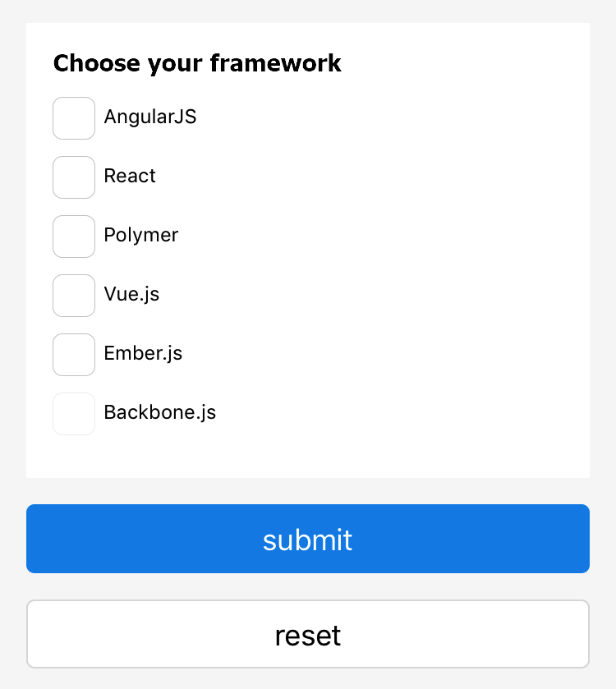Mark the last framework option box

pyautogui.click(x=74, y=414)
